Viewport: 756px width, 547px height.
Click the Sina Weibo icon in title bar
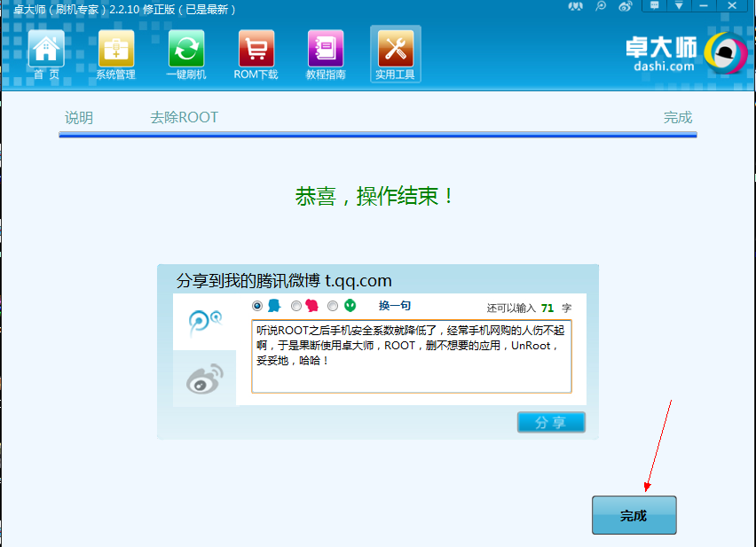click(x=626, y=6)
